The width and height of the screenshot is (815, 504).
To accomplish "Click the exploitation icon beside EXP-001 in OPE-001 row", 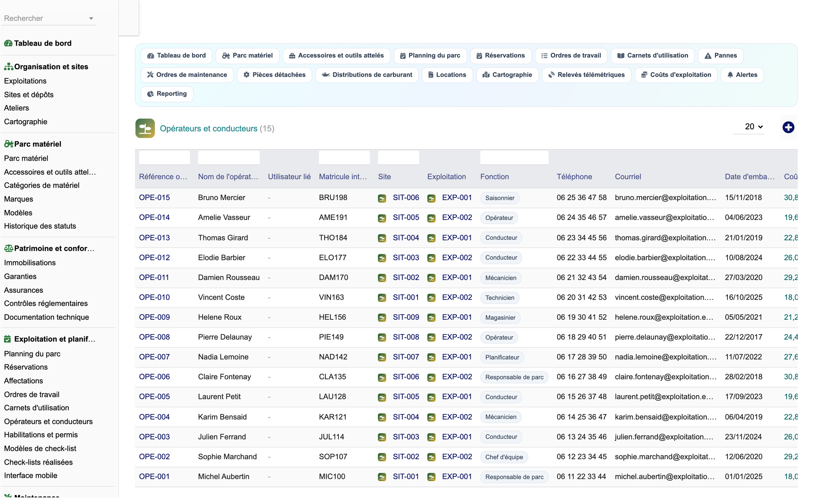I will point(431,477).
